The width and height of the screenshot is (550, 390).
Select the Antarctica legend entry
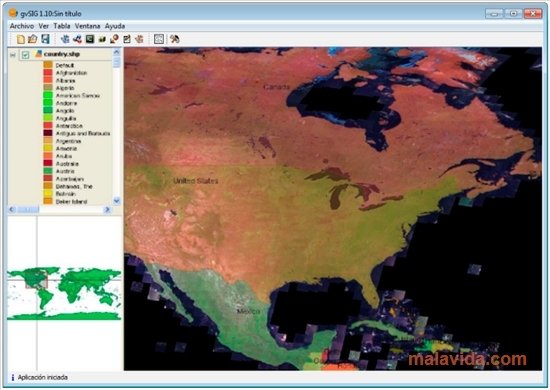[69, 126]
